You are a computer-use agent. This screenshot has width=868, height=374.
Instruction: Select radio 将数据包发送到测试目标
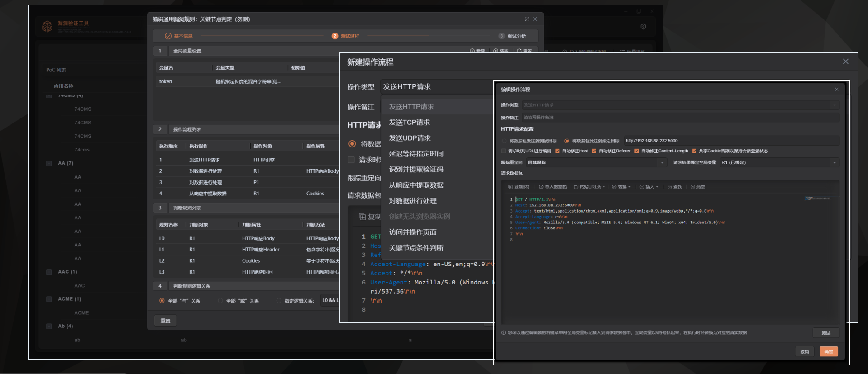[504, 141]
